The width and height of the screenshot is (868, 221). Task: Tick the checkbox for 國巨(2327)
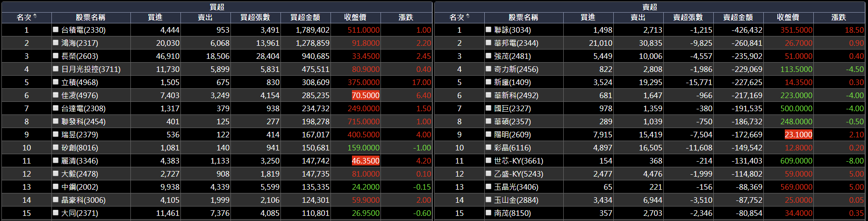488,108
